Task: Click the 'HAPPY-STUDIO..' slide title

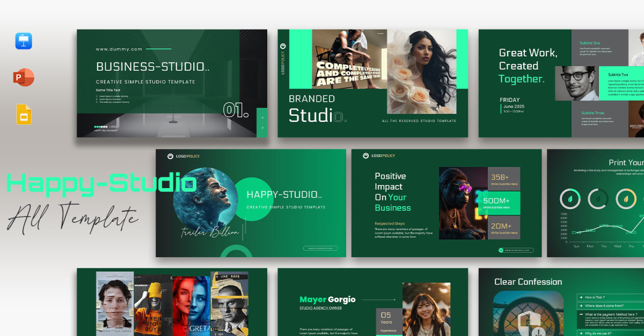Action: click(x=284, y=195)
